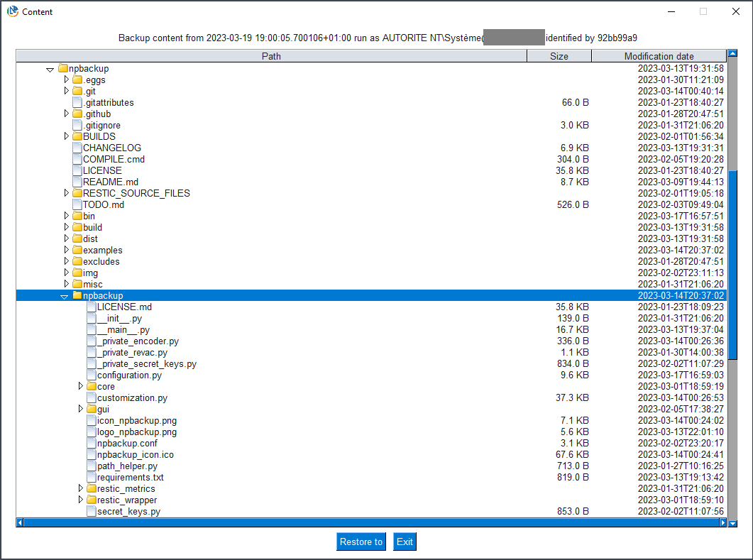Expand the core folder
The width and height of the screenshot is (753, 560).
tap(81, 386)
